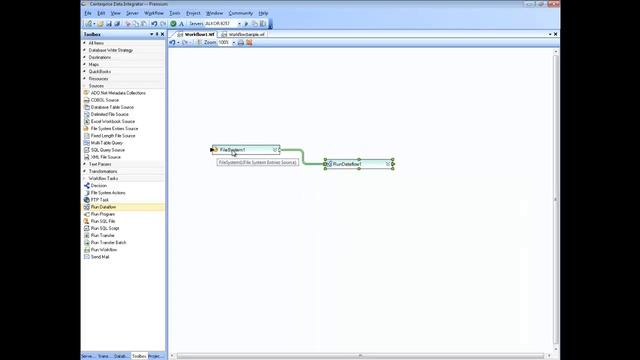640x360 pixels.
Task: Expand the Destinations toolbox group
Action: [84, 57]
